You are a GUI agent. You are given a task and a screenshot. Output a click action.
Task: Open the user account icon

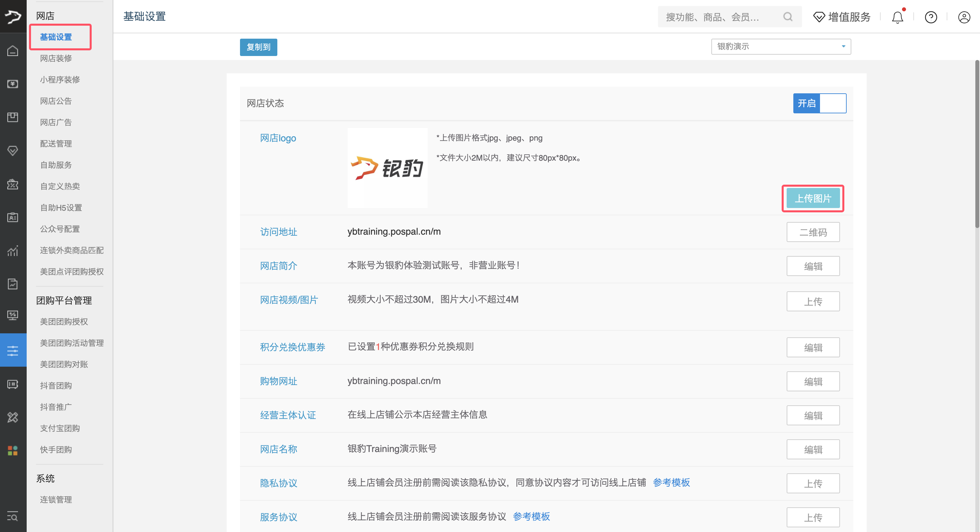point(964,17)
